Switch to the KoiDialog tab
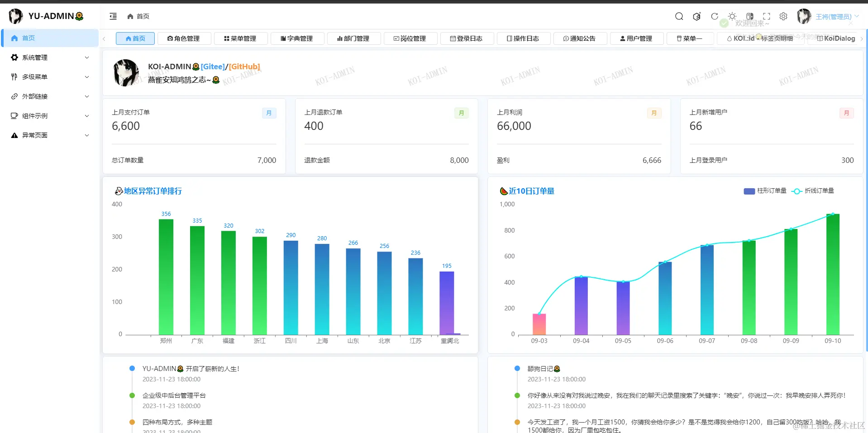This screenshot has height=433, width=868. tap(836, 38)
